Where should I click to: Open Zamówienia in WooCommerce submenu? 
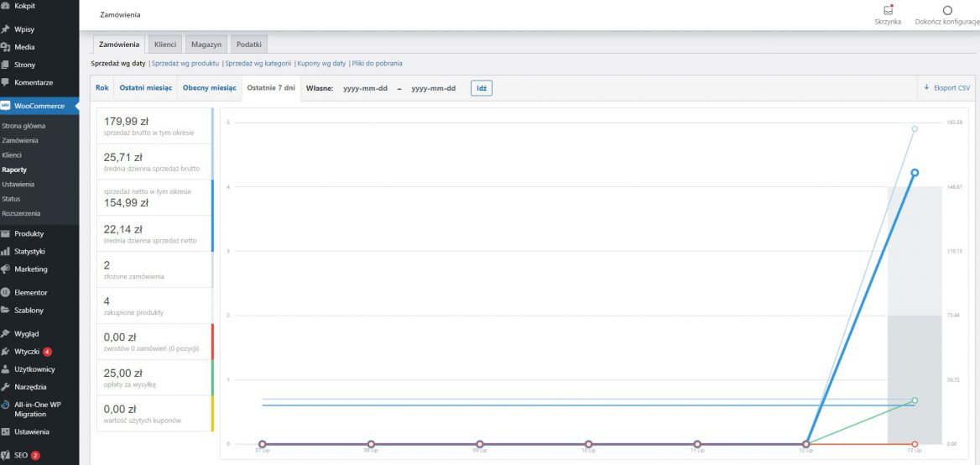pyautogui.click(x=20, y=141)
